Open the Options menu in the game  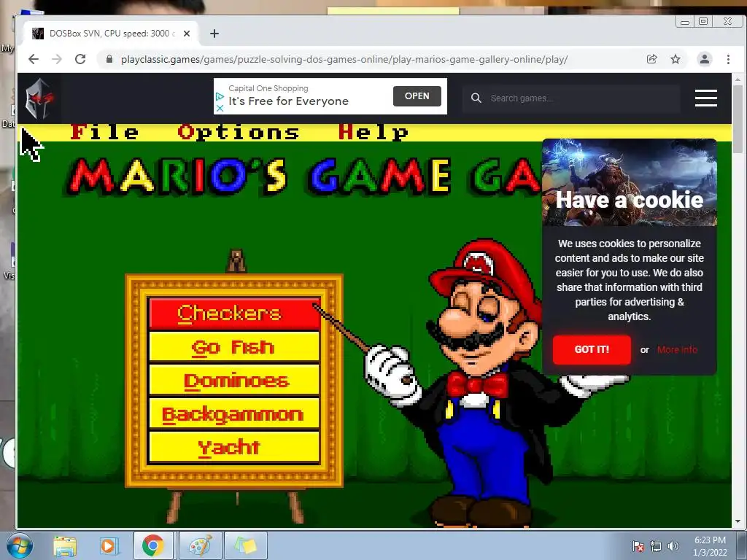239,132
